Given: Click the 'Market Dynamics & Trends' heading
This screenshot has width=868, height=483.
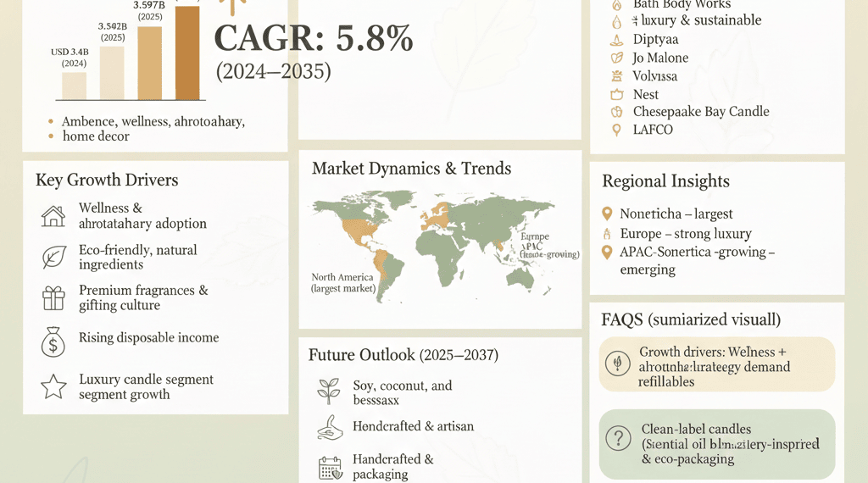Looking at the screenshot, I should pos(411,168).
